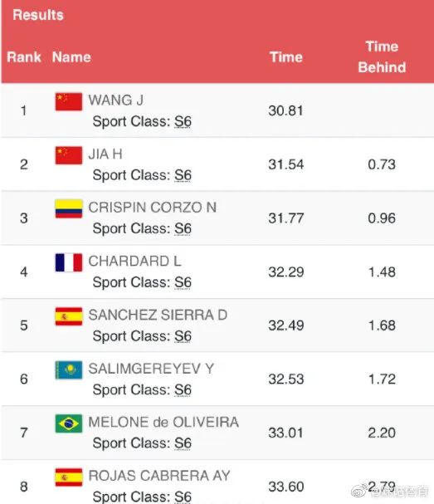
Task: Click the China flag next to WANG J
Action: (68, 101)
